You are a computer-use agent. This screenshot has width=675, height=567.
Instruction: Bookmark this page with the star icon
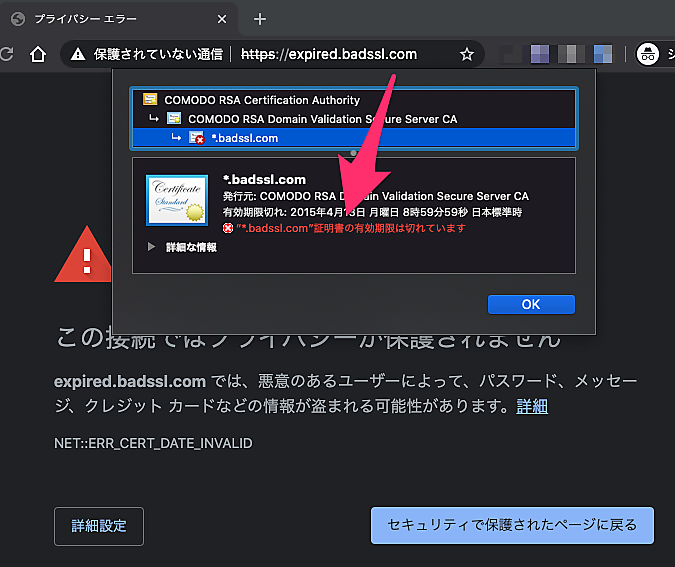click(x=467, y=55)
